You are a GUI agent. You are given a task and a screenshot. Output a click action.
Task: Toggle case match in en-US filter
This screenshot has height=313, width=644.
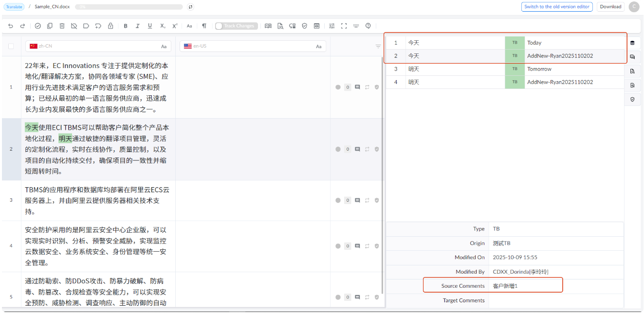point(319,46)
